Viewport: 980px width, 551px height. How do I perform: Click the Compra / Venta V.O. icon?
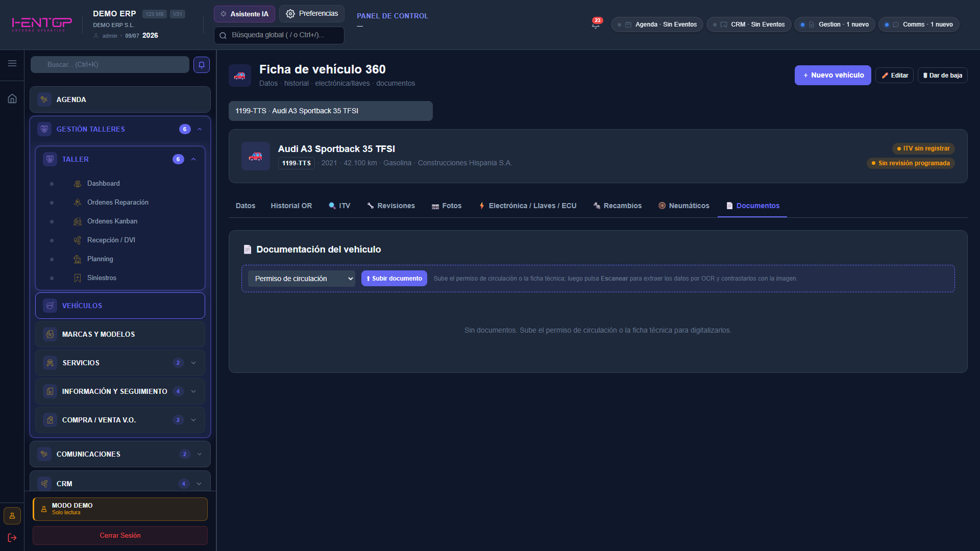click(x=50, y=420)
